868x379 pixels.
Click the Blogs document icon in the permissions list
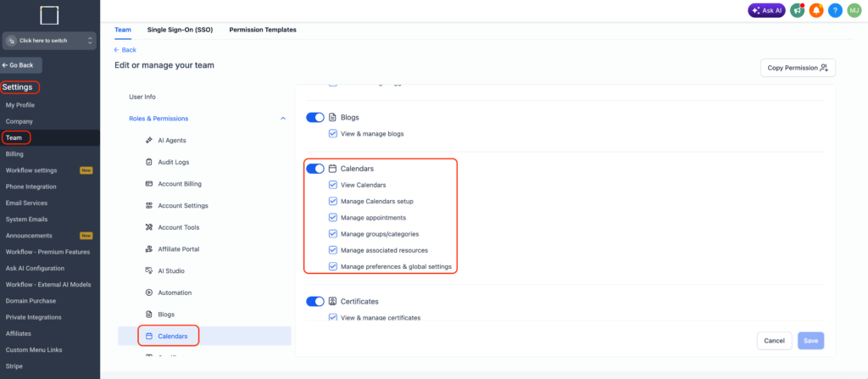(149, 315)
